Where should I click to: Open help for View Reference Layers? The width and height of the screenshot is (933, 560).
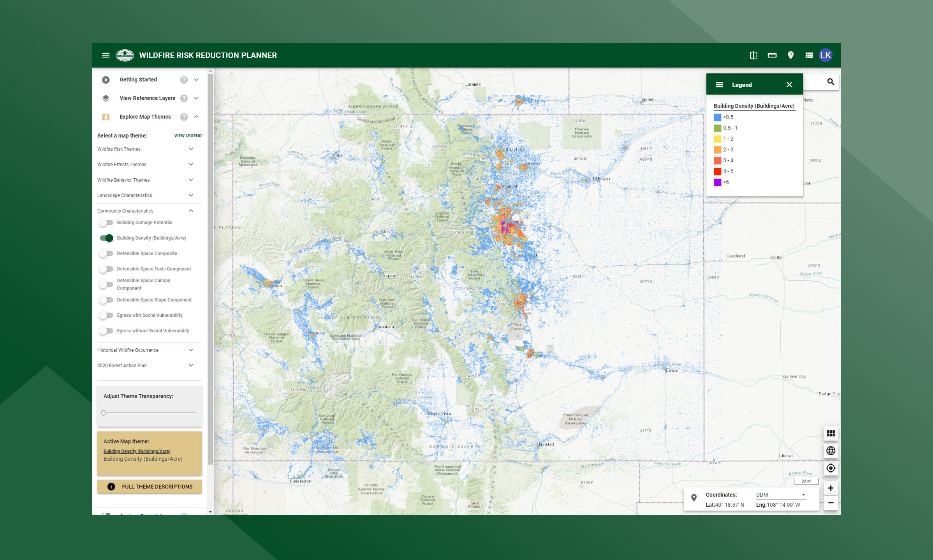(x=184, y=98)
